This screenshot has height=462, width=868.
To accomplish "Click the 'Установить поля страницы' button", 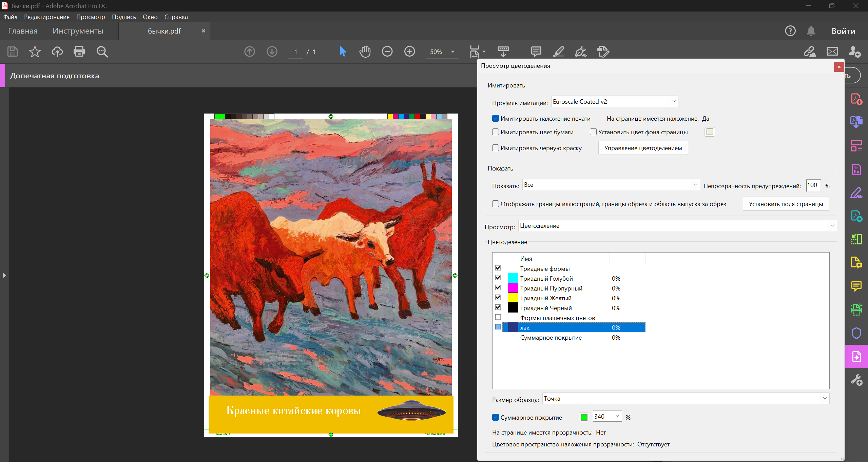I will point(786,204).
